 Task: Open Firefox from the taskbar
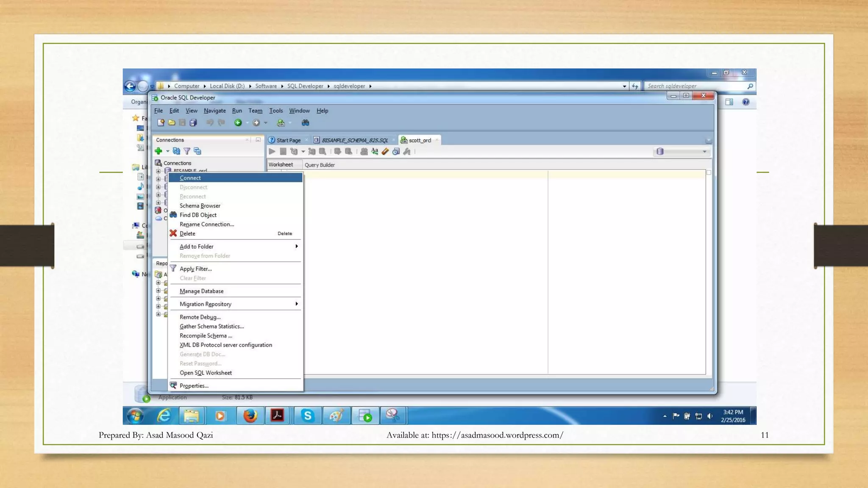click(x=250, y=416)
